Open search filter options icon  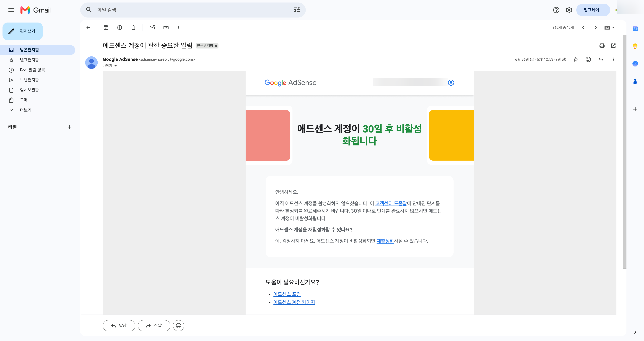pyautogui.click(x=297, y=10)
